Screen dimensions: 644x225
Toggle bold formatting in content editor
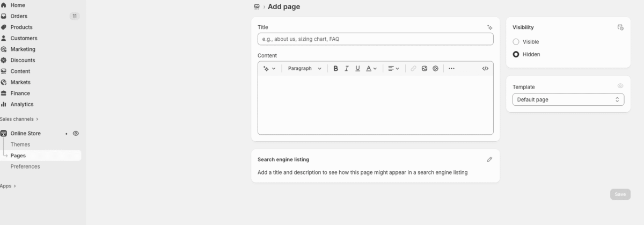(336, 69)
